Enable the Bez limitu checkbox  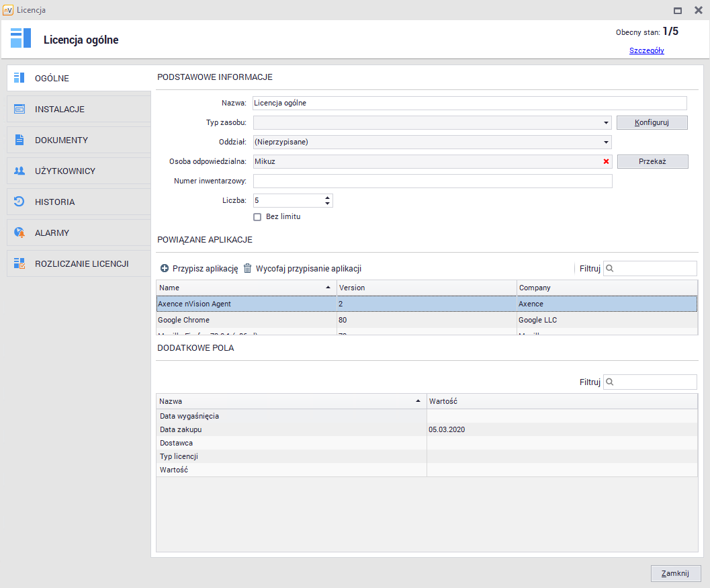tap(257, 216)
